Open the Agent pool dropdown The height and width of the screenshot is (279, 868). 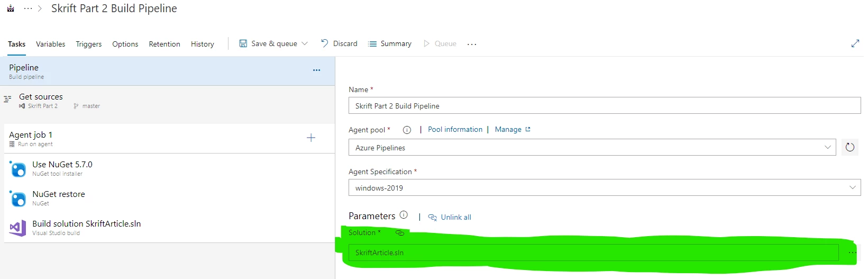coord(592,147)
